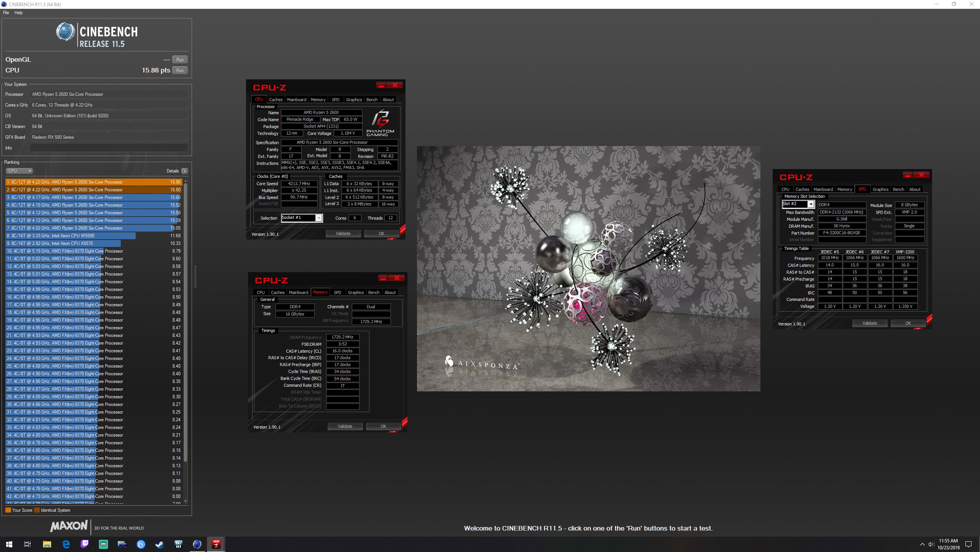This screenshot has height=552, width=980.
Task: Open the Action Center notifications icon
Action: [969, 544]
